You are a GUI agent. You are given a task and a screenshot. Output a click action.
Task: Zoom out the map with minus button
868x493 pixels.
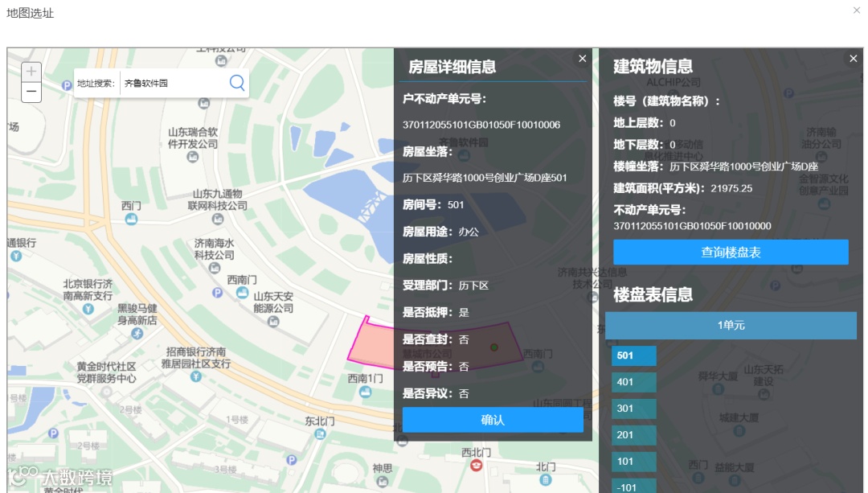click(x=31, y=92)
